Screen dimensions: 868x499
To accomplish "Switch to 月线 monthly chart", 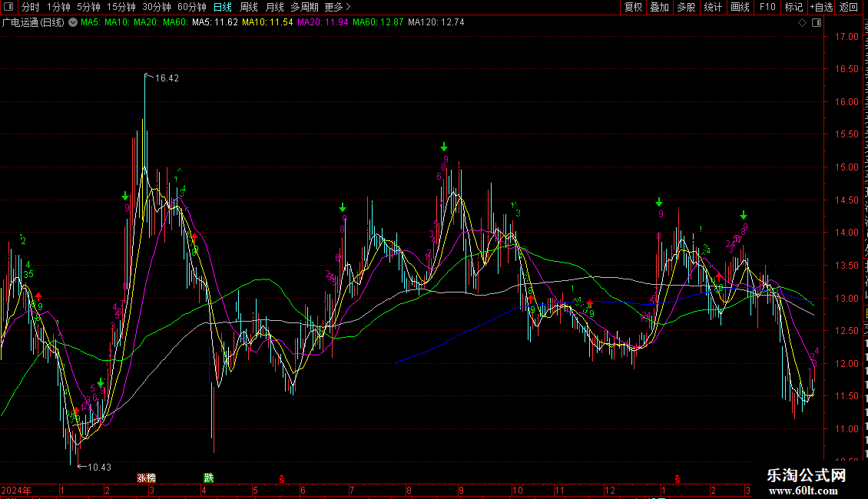I will point(274,7).
